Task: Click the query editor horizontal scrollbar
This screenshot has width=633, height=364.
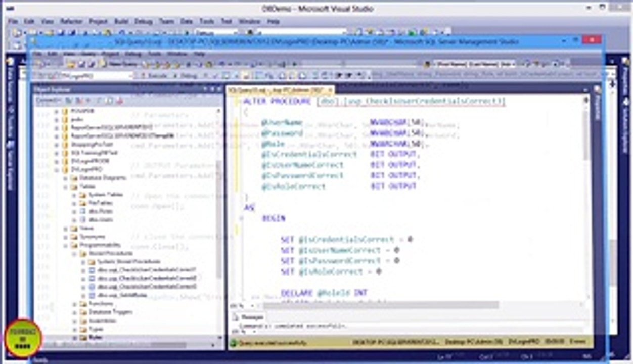Action: (380, 305)
